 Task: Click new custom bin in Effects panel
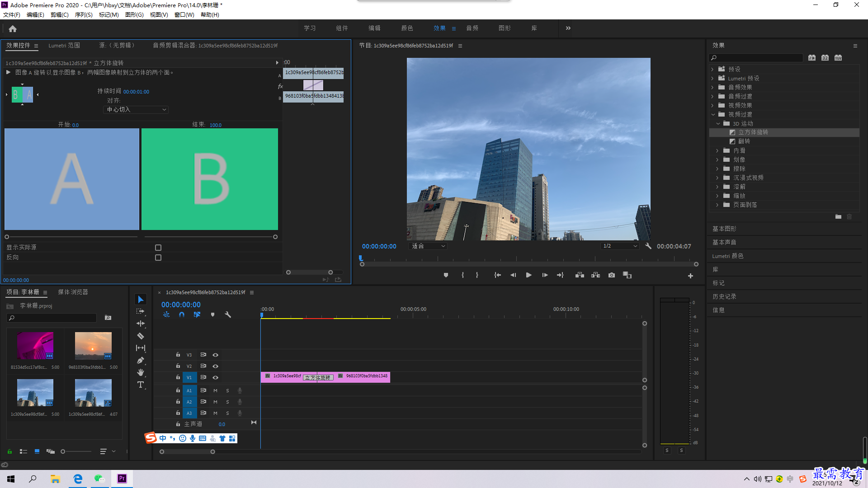(x=838, y=217)
